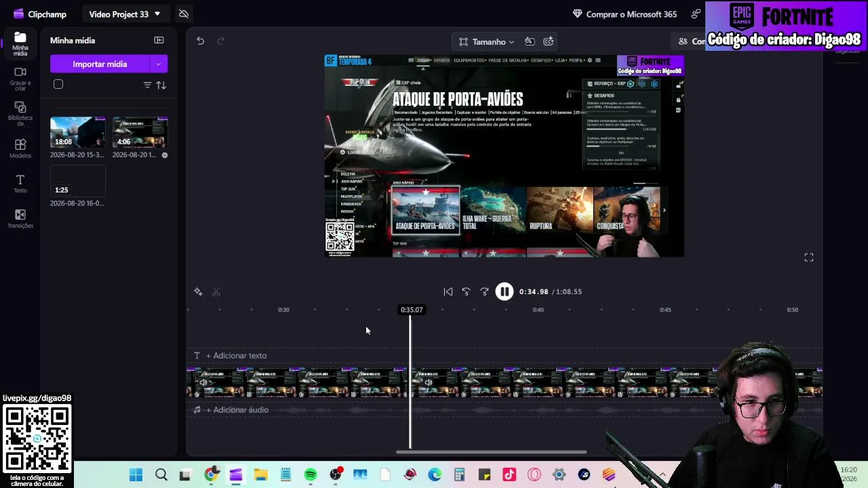The height and width of the screenshot is (488, 868).
Task: Open the Texto sidebar tab
Action: point(20,184)
